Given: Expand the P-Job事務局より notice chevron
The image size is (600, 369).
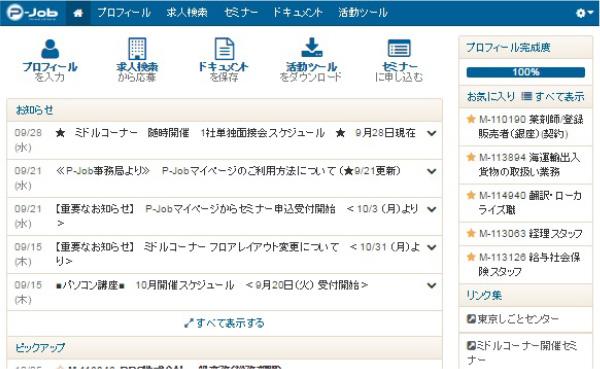Looking at the screenshot, I should coord(432,171).
